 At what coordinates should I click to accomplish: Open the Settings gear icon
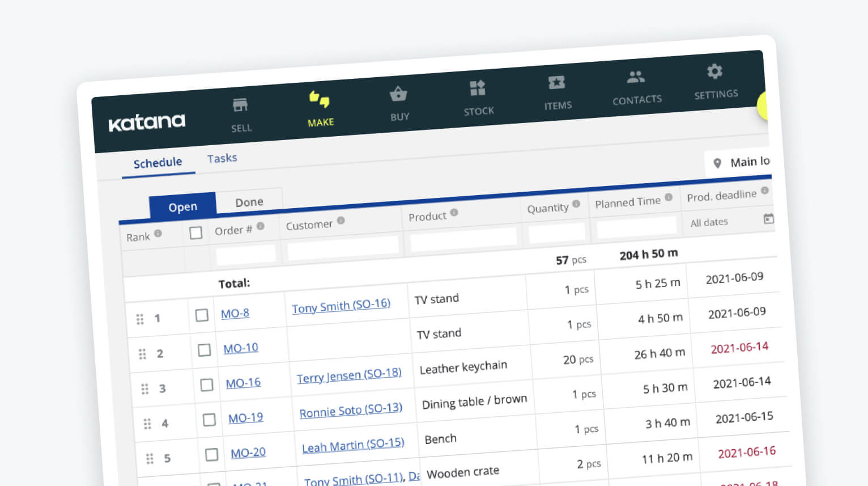714,71
